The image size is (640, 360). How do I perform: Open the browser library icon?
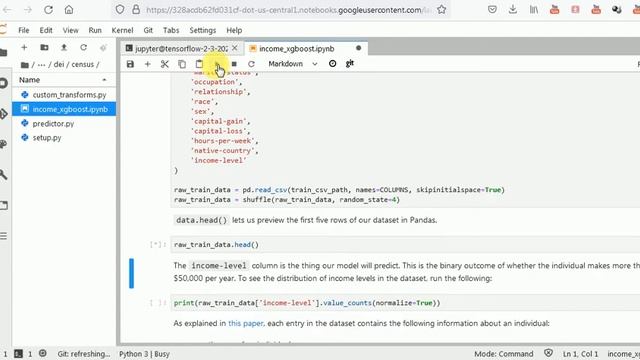coord(533,10)
